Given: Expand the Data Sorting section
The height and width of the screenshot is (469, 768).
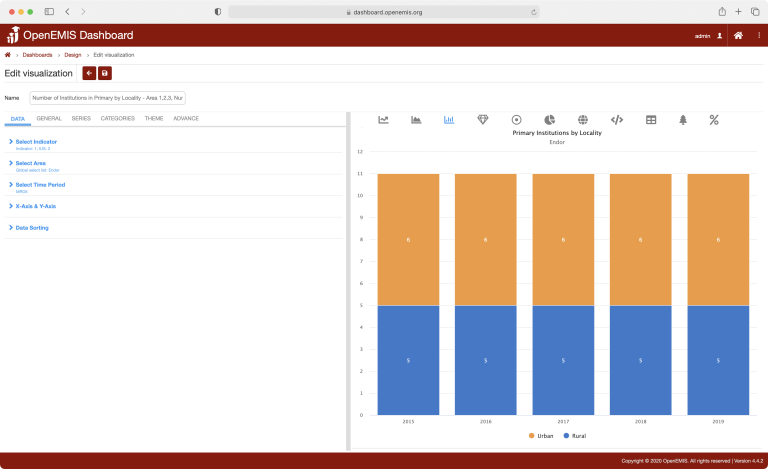Looking at the screenshot, I should [32, 227].
